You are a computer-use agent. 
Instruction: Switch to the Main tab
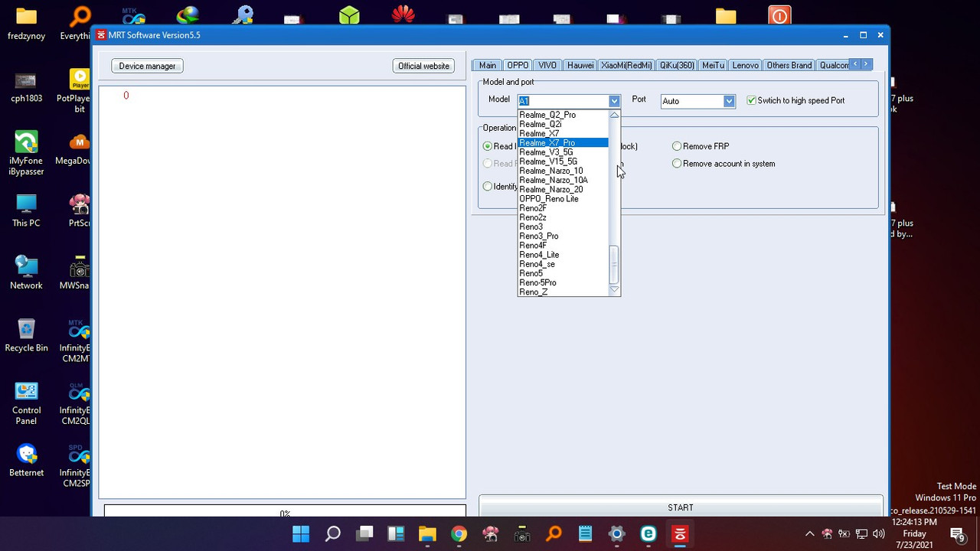488,66
